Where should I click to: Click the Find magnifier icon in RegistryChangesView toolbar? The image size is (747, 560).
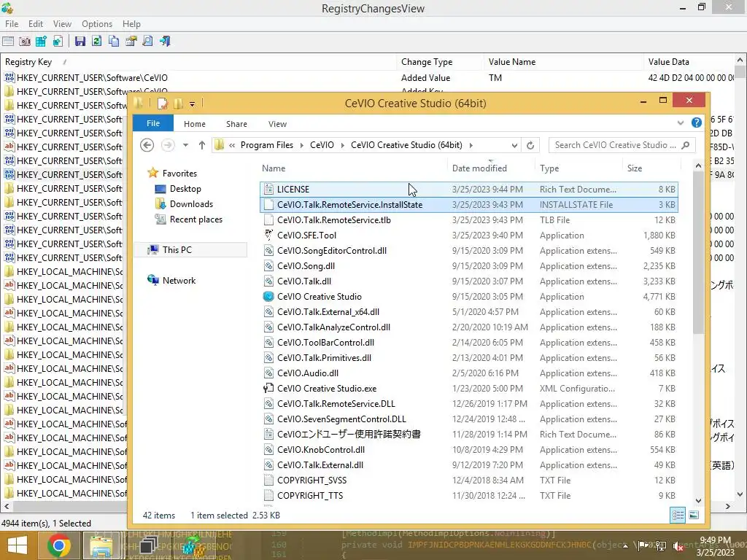click(147, 42)
